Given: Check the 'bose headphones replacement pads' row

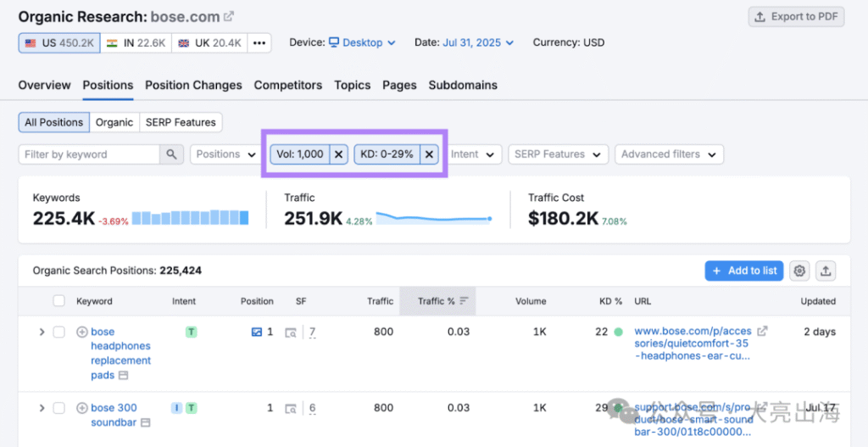Looking at the screenshot, I should click(x=58, y=332).
